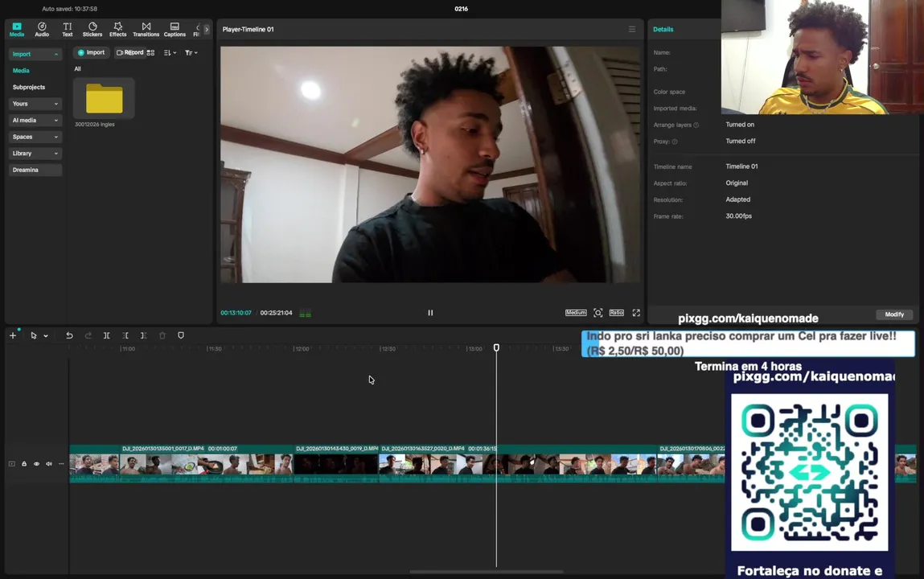Open the Transitions panel
The width and height of the screenshot is (924, 579).
(x=146, y=30)
